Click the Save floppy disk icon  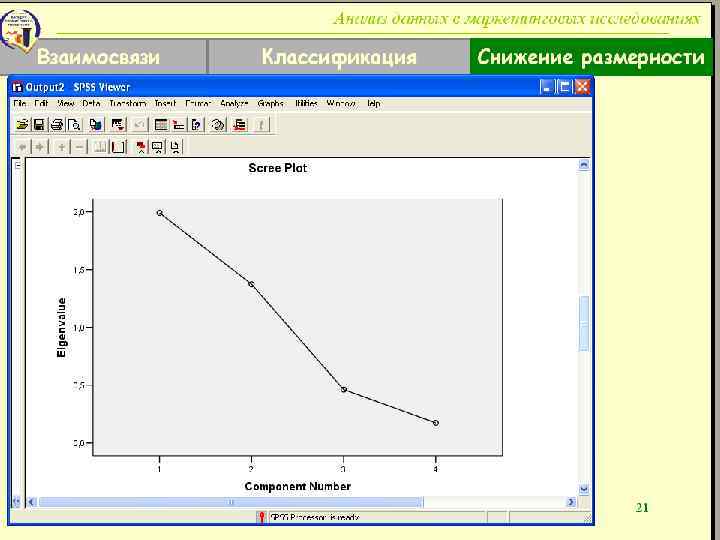coord(39,124)
